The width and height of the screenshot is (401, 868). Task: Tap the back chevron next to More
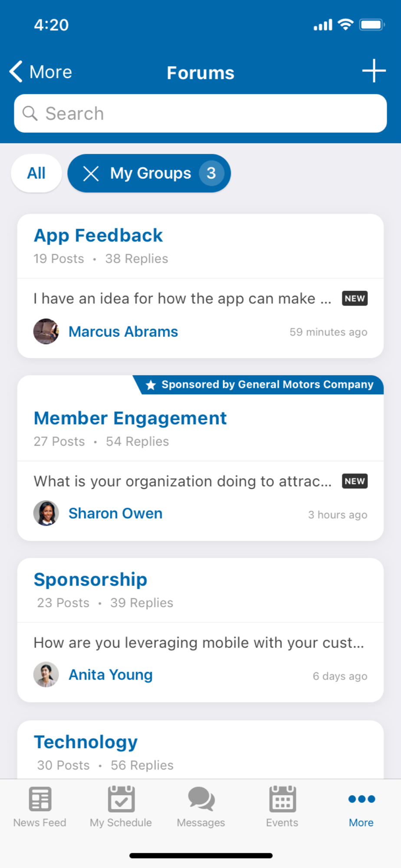16,72
